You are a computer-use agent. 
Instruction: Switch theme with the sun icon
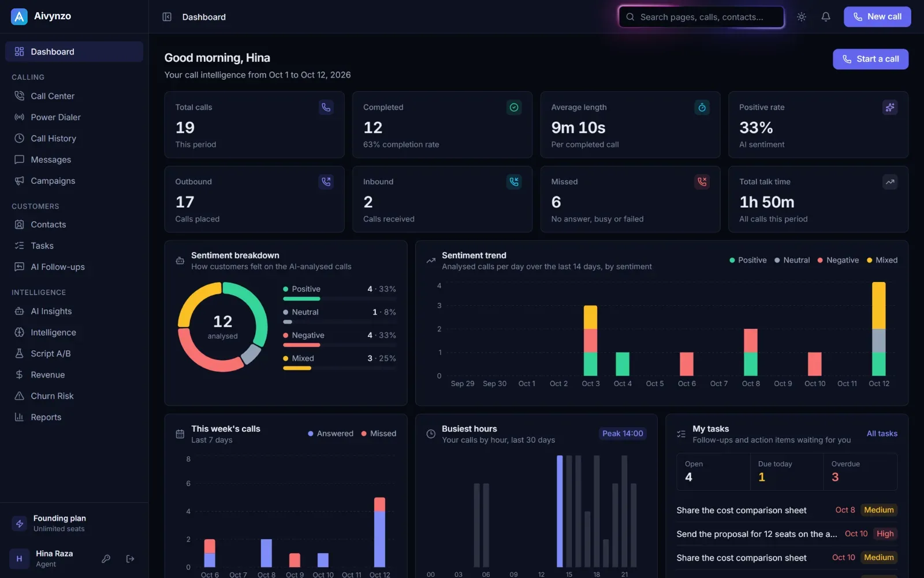tap(802, 17)
